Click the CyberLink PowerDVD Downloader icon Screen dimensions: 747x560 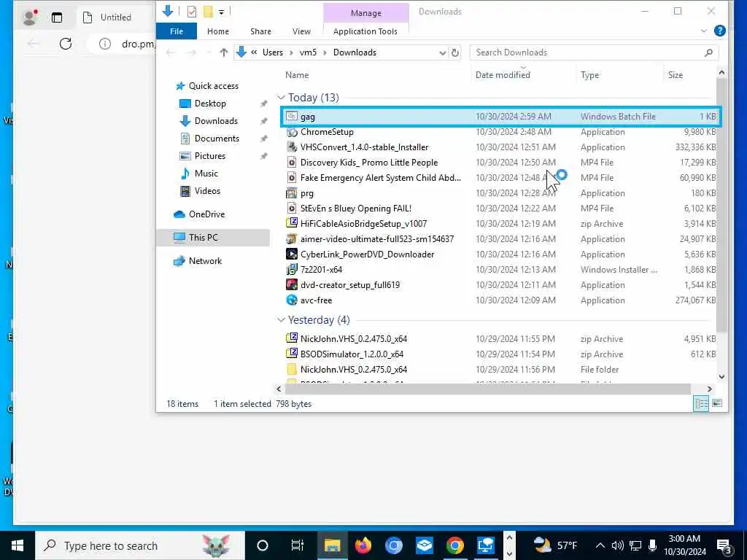pos(292,254)
